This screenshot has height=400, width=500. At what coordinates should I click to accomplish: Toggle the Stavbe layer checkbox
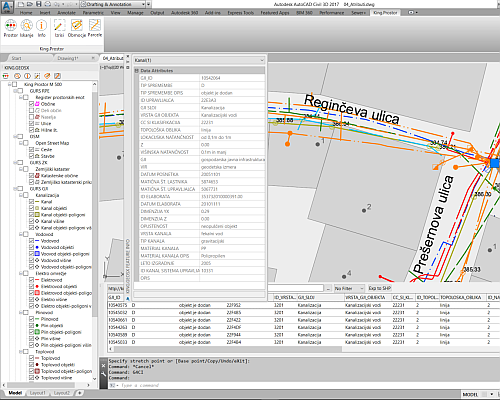[x=32, y=156]
